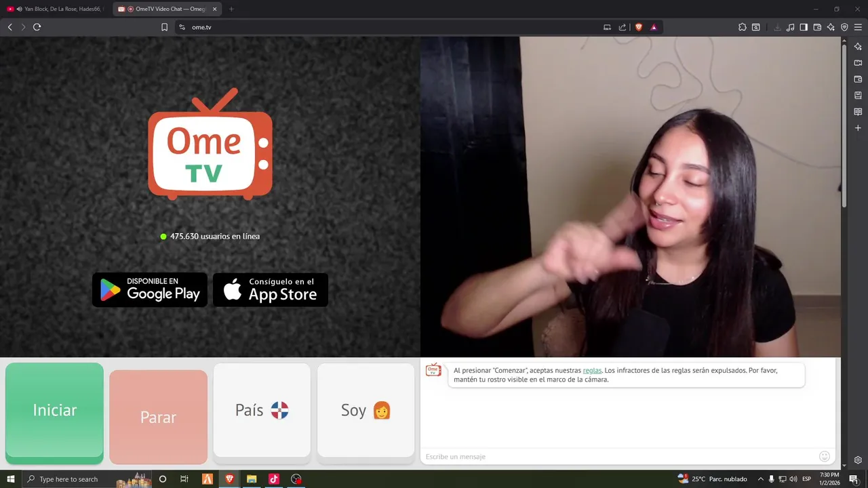Viewport: 868px width, 488px height.
Task: Reload the ome.tv page
Action: (x=37, y=27)
